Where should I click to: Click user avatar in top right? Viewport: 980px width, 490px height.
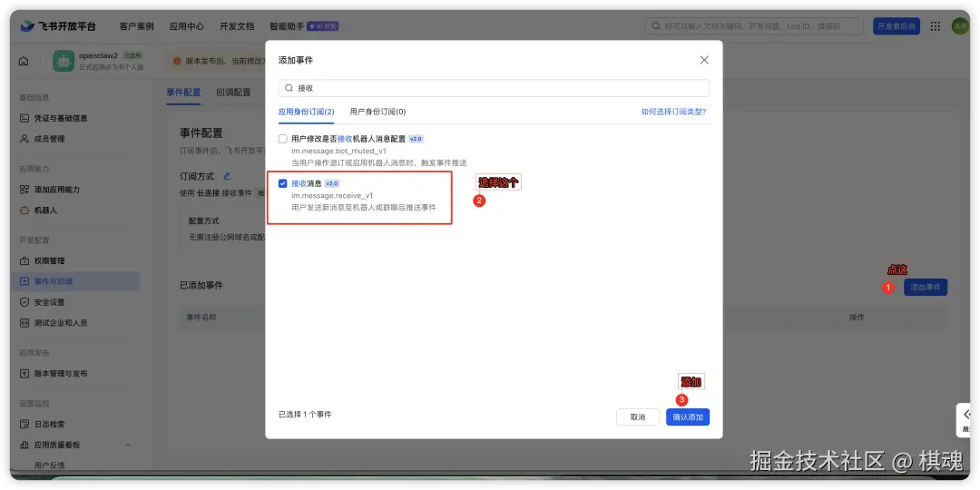(x=959, y=26)
